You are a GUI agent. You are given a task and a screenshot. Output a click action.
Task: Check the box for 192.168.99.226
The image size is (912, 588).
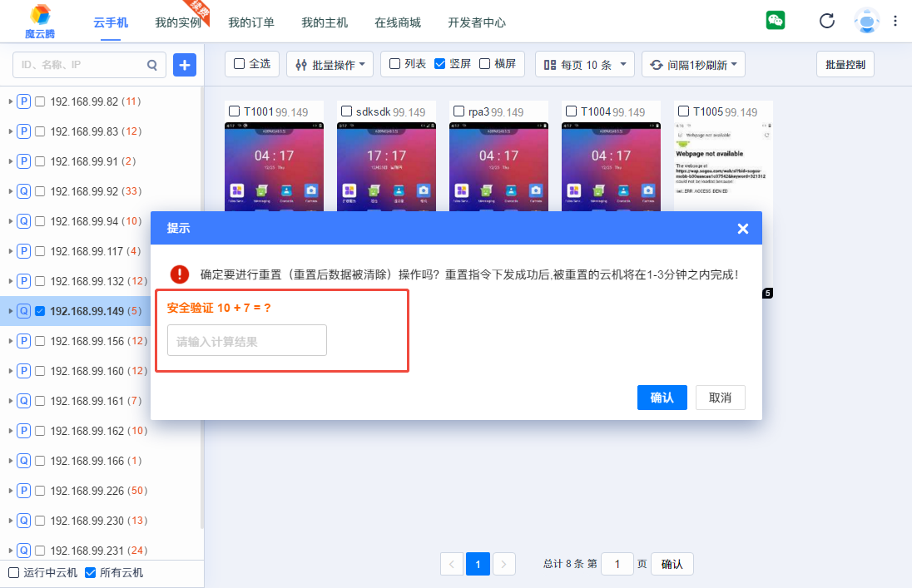(40, 491)
